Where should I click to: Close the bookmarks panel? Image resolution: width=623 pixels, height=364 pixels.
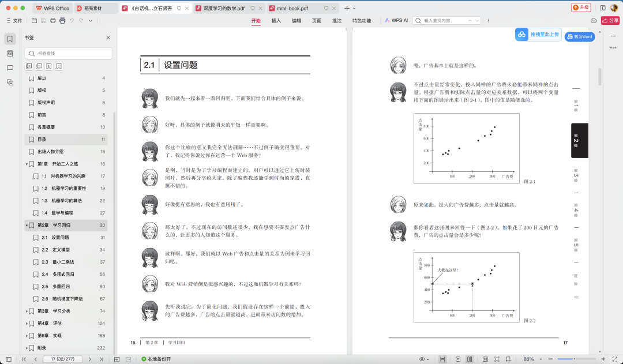[x=108, y=37]
